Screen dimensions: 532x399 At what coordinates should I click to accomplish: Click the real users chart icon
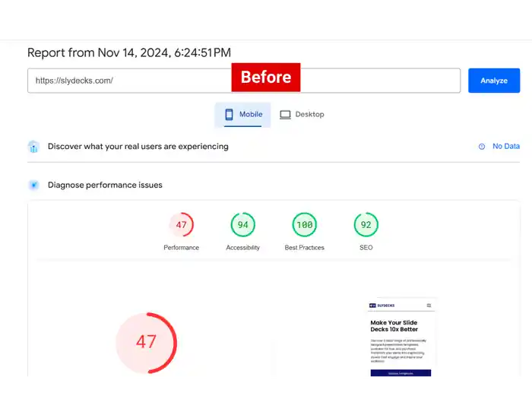33,147
